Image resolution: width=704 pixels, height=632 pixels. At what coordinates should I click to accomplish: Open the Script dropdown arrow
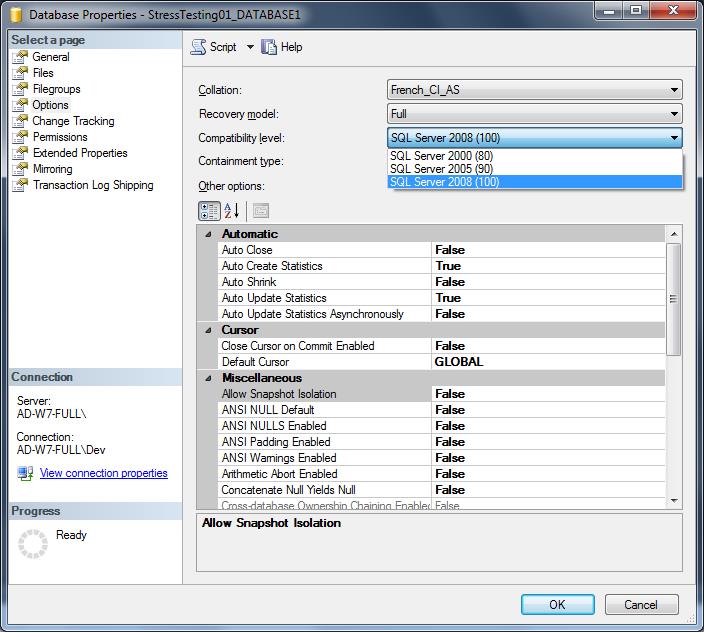click(x=250, y=47)
